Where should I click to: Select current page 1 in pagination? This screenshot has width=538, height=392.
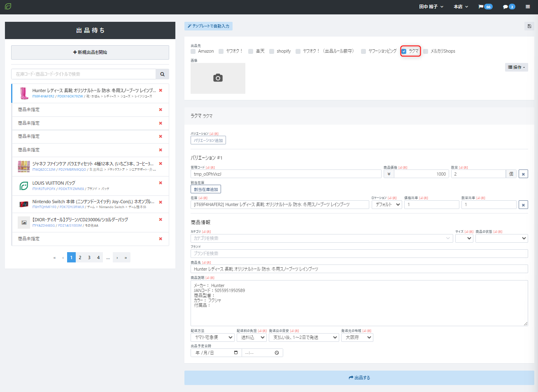(x=71, y=257)
